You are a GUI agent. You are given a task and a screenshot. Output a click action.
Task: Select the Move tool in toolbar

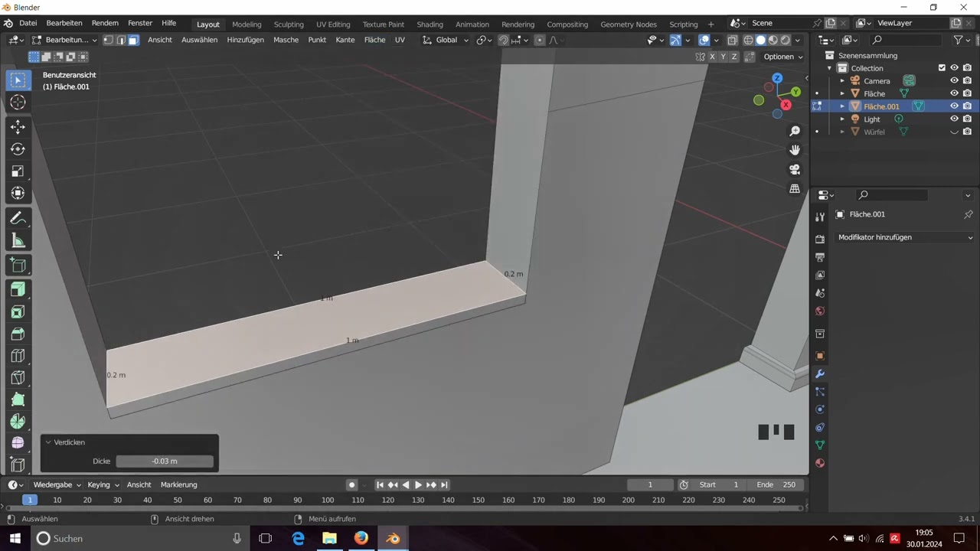click(18, 127)
